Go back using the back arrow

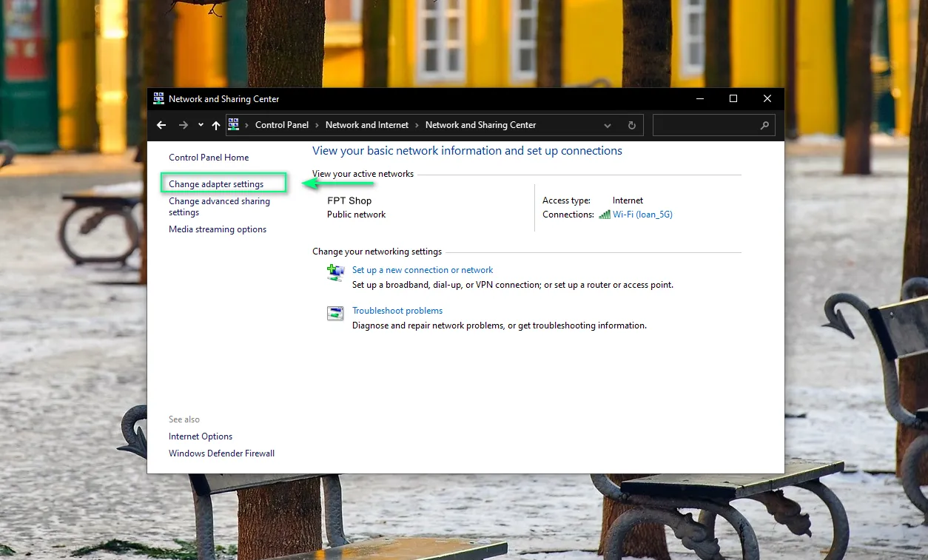click(x=161, y=125)
